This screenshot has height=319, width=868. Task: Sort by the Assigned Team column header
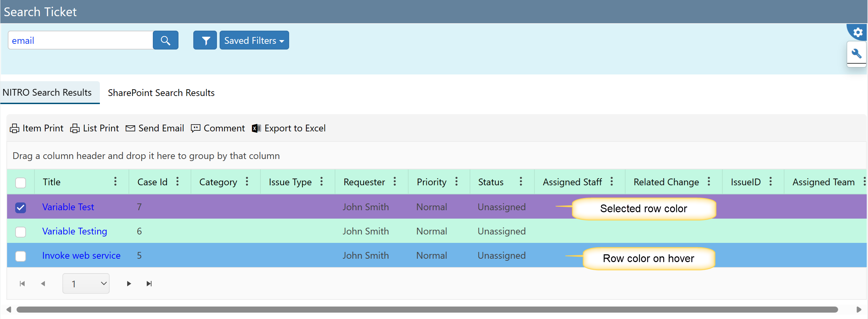point(823,182)
